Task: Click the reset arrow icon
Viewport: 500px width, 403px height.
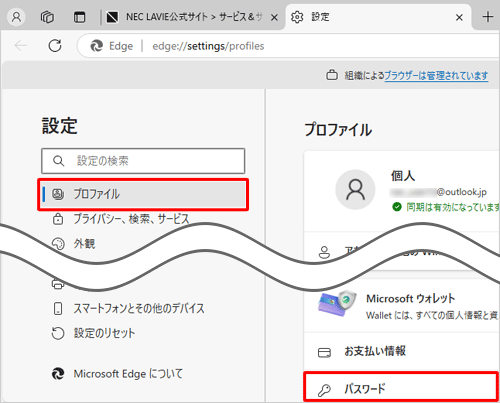Action: coord(58,333)
